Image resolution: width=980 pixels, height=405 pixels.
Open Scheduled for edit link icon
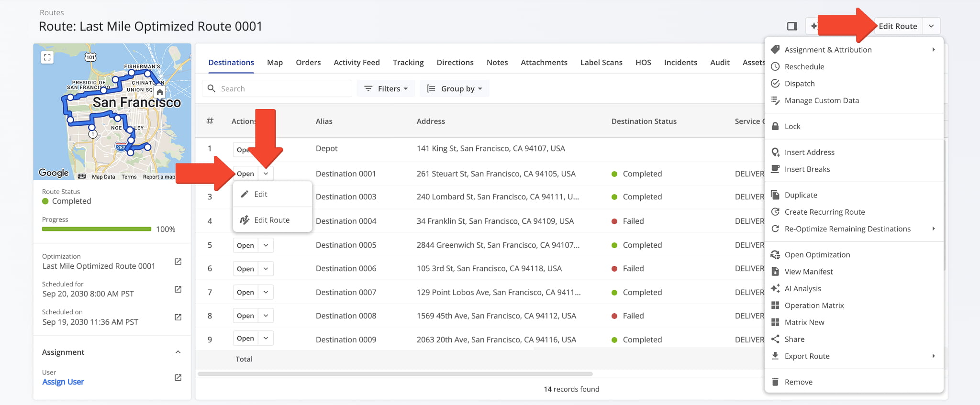178,289
